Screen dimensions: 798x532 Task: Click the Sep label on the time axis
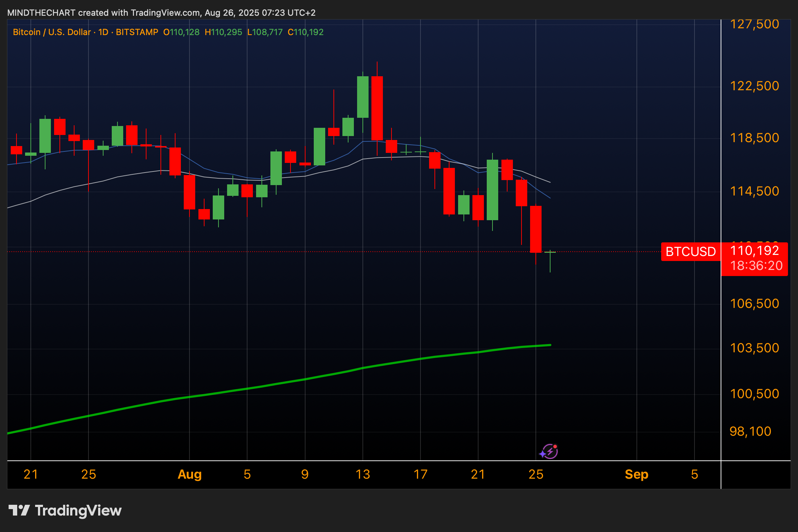point(636,474)
